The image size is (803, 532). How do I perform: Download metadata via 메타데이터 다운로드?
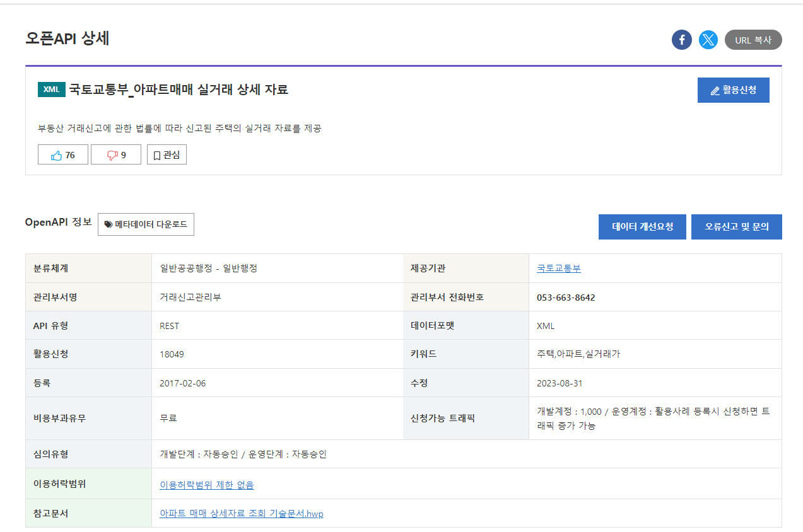click(x=146, y=224)
